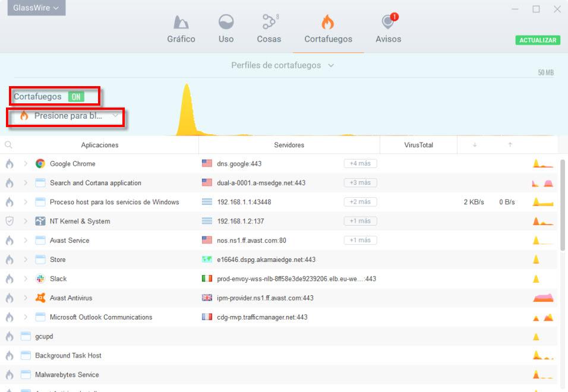Turn off the Cortafuegos ON switch
The height and width of the screenshot is (392, 568).
76,97
